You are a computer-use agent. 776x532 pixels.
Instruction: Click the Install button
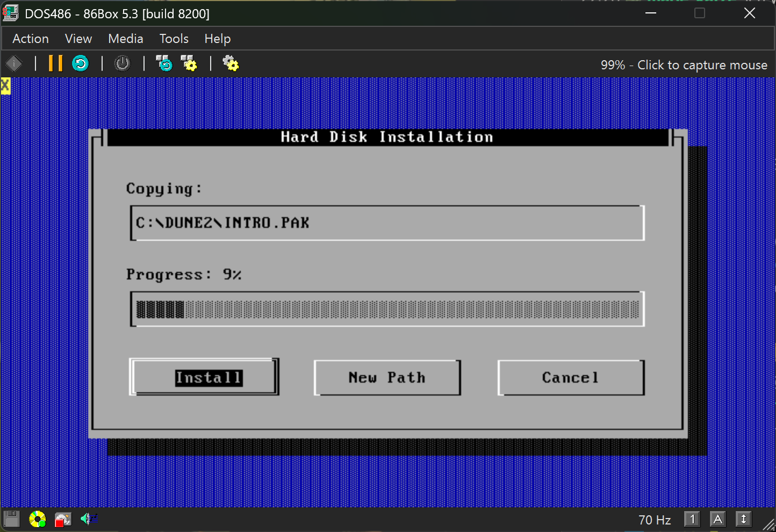coord(205,377)
